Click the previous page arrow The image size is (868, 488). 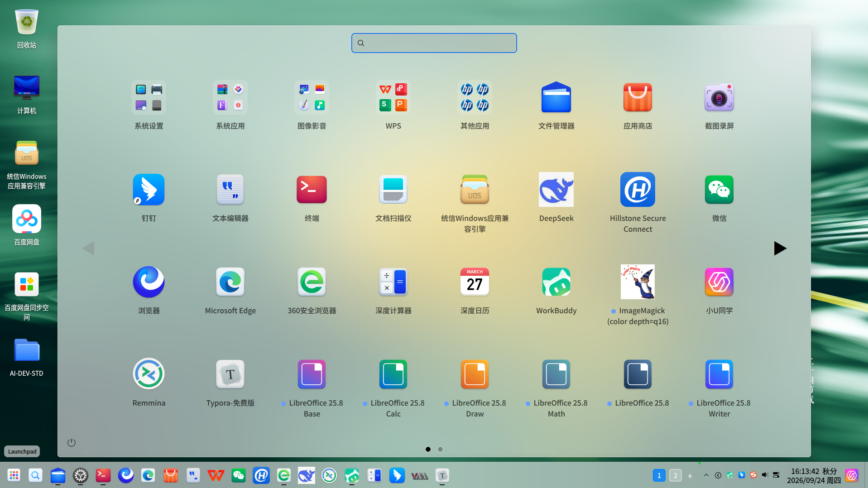click(x=88, y=248)
